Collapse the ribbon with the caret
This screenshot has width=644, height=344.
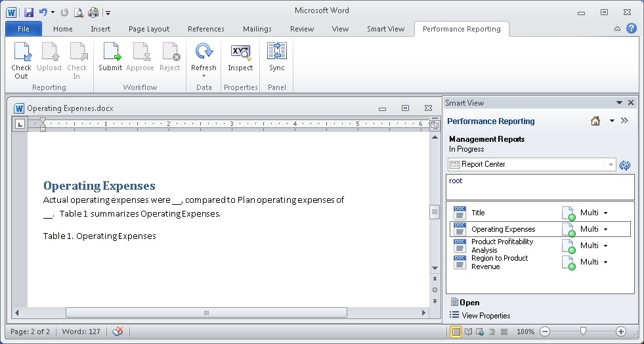click(617, 29)
